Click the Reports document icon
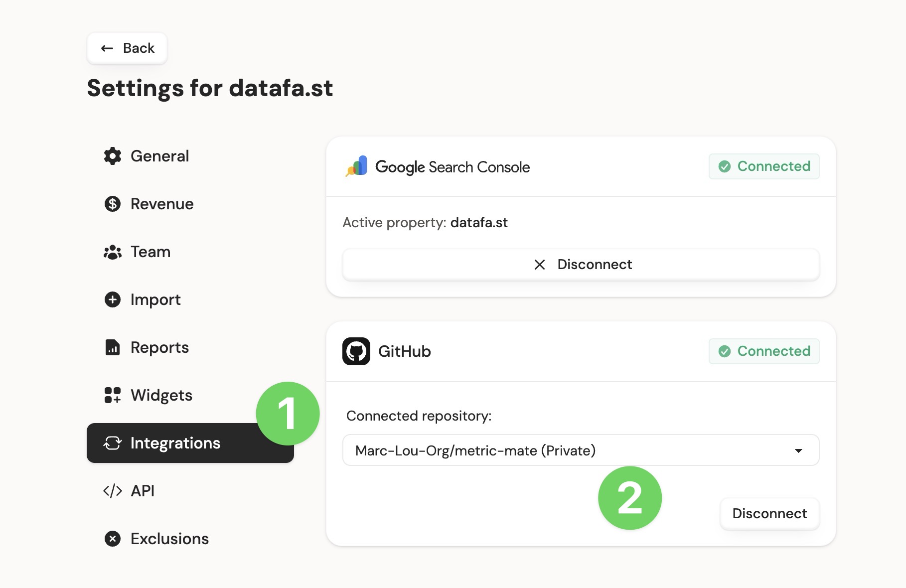906x588 pixels. pos(113,347)
